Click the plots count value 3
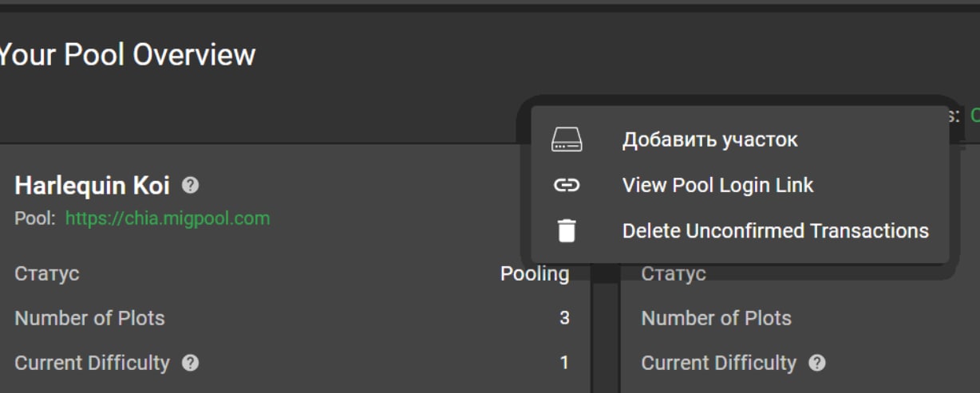980x393 pixels. pos(564,319)
